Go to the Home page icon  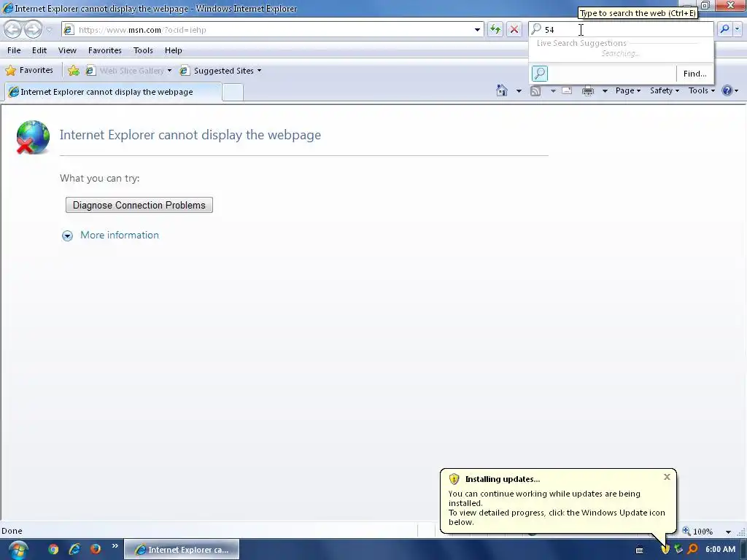pyautogui.click(x=502, y=90)
